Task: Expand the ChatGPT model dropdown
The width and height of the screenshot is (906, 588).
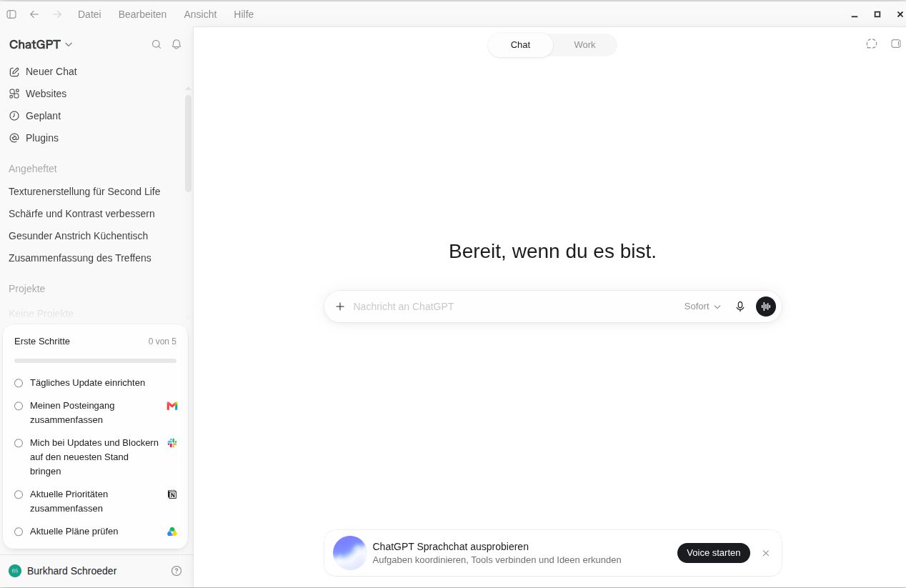Action: [x=41, y=44]
